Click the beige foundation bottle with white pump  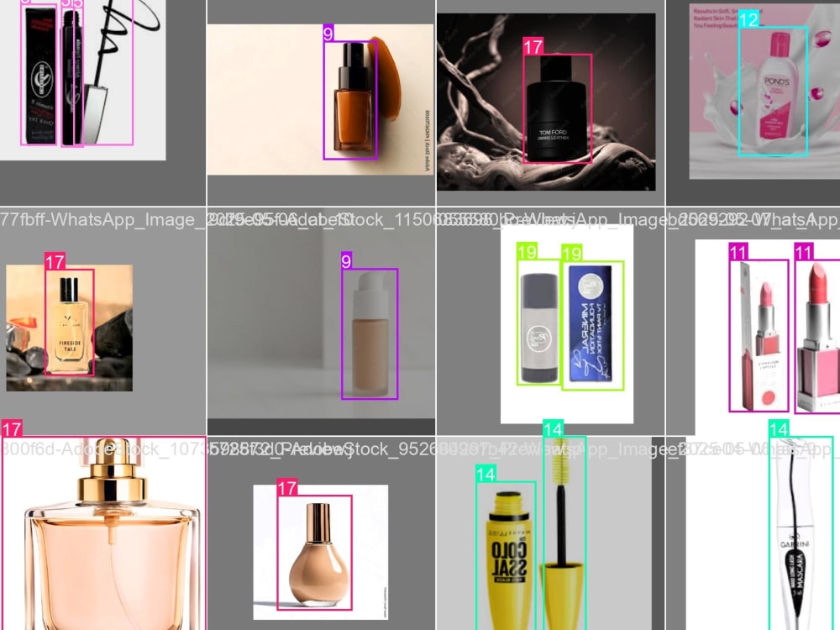click(370, 333)
